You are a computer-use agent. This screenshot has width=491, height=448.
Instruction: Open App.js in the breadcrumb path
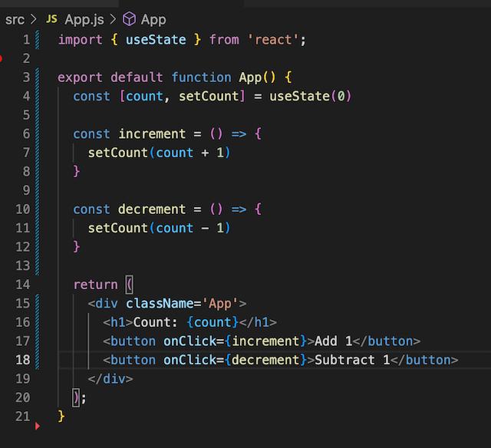(x=84, y=20)
